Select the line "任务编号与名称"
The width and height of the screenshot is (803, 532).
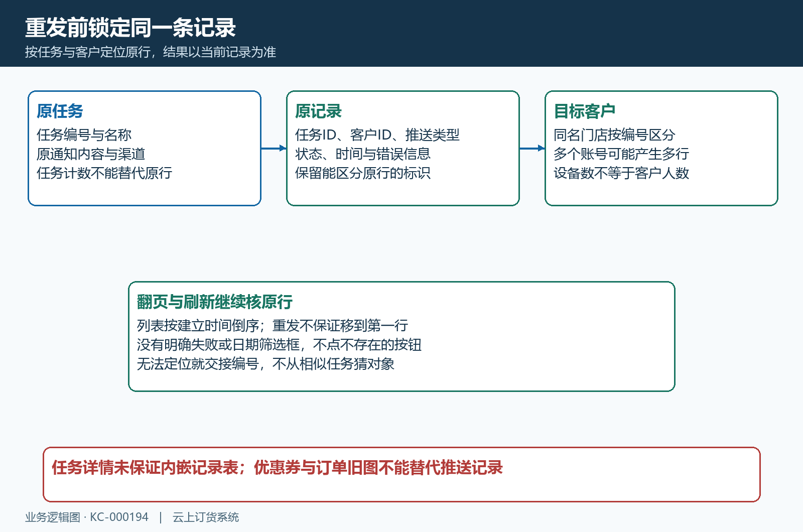pos(84,135)
